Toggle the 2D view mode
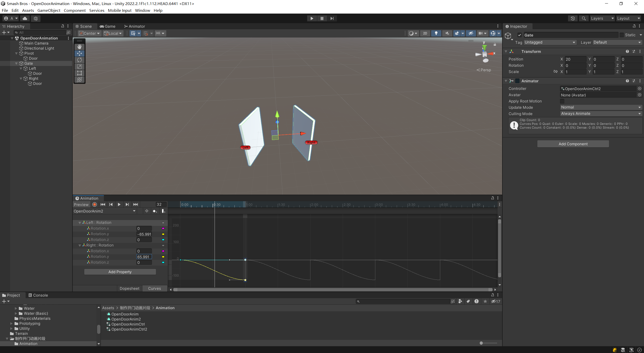The image size is (644, 353). point(425,33)
